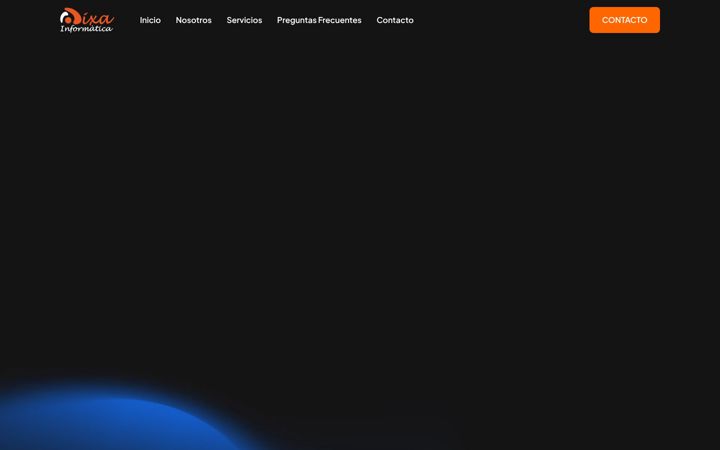Click the orange CONTACTO button
Image resolution: width=720 pixels, height=450 pixels.
click(624, 20)
